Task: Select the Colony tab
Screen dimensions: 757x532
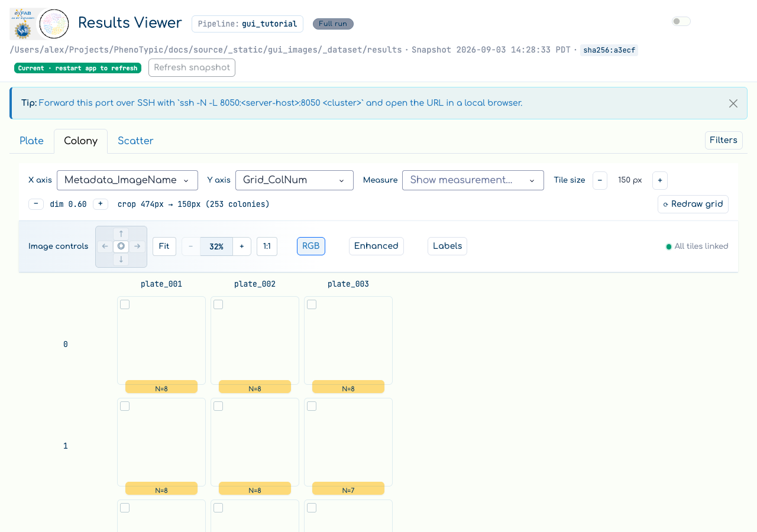Action: tap(81, 141)
